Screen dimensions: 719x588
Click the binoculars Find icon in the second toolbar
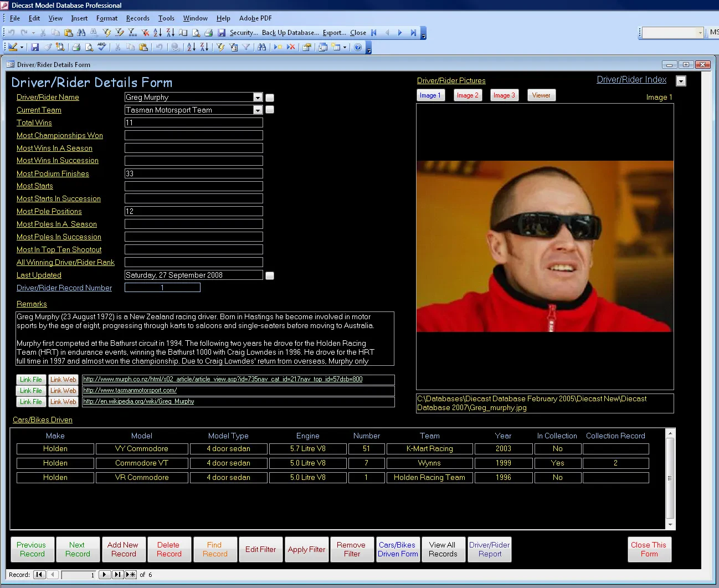[x=262, y=47]
